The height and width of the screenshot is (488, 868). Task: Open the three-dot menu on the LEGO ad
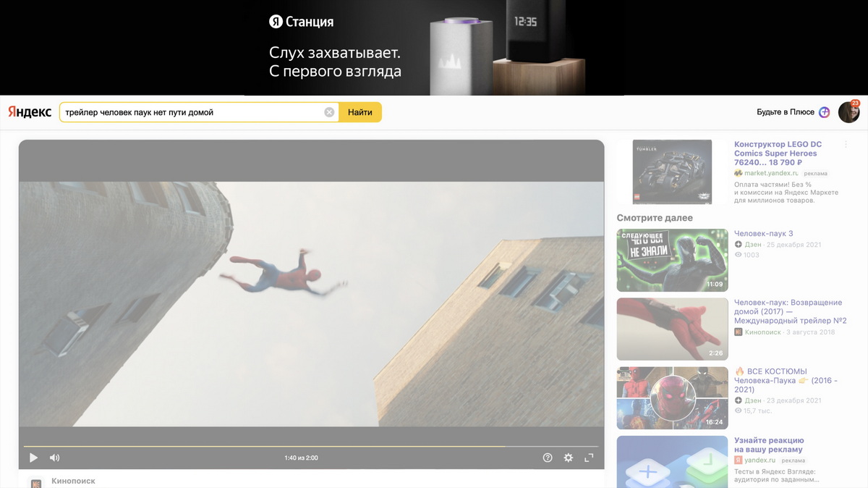point(846,145)
